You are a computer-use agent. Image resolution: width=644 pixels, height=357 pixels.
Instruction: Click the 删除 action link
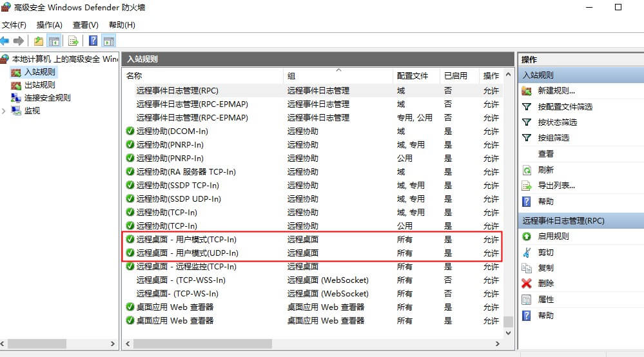point(546,284)
